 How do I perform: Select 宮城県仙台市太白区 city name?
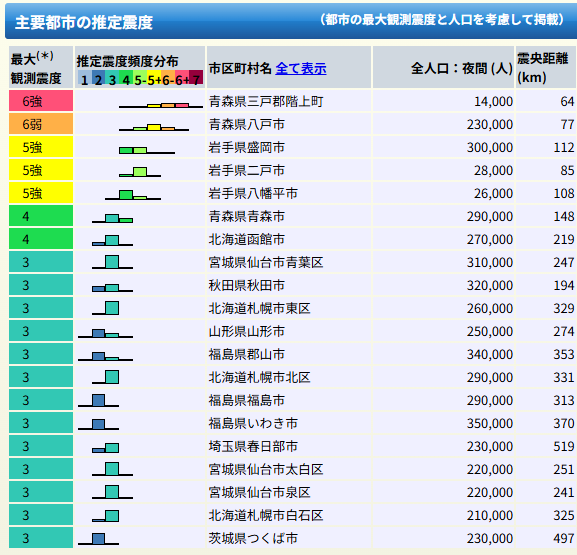click(266, 469)
